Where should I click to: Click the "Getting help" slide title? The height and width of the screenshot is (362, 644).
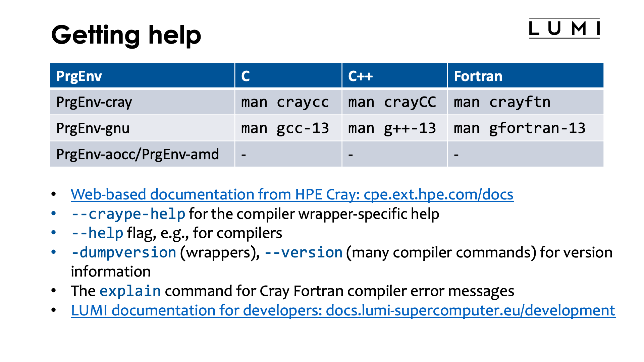pyautogui.click(x=126, y=35)
